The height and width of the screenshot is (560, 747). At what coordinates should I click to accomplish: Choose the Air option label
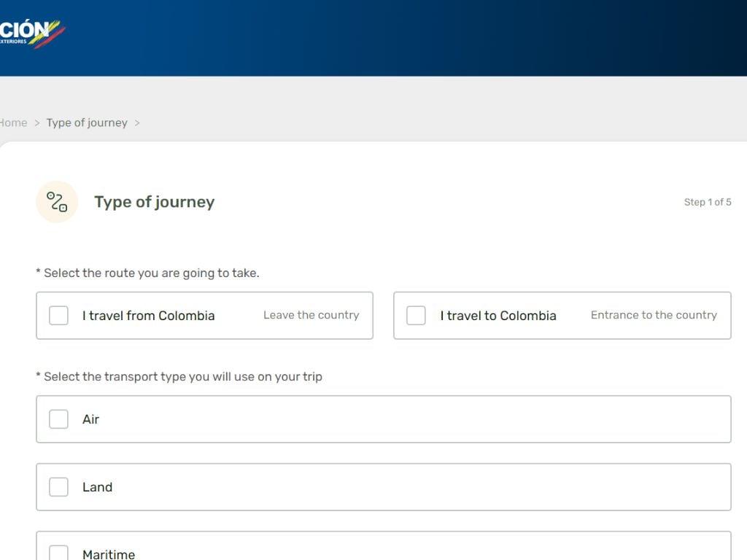point(90,419)
